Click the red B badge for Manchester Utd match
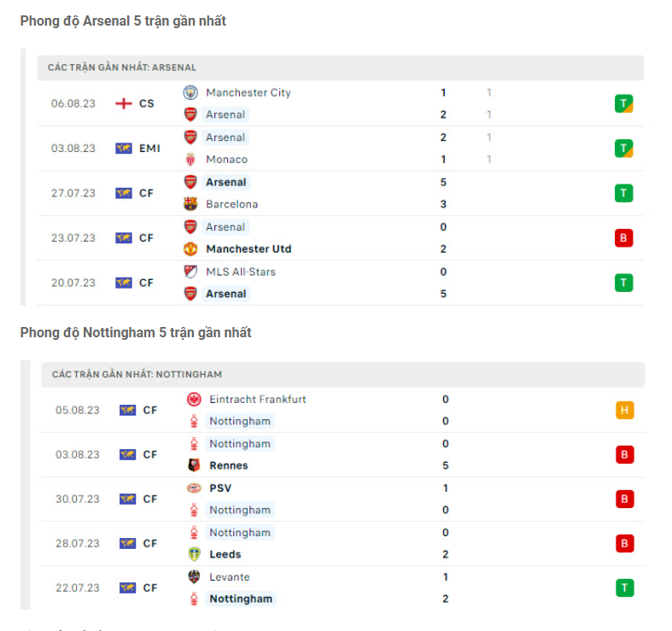 [x=623, y=238]
